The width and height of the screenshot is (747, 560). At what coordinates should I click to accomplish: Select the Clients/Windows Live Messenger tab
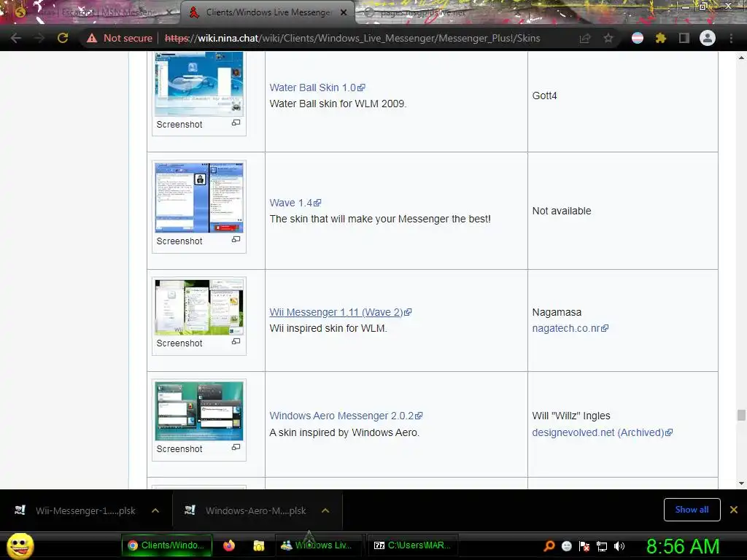point(267,12)
